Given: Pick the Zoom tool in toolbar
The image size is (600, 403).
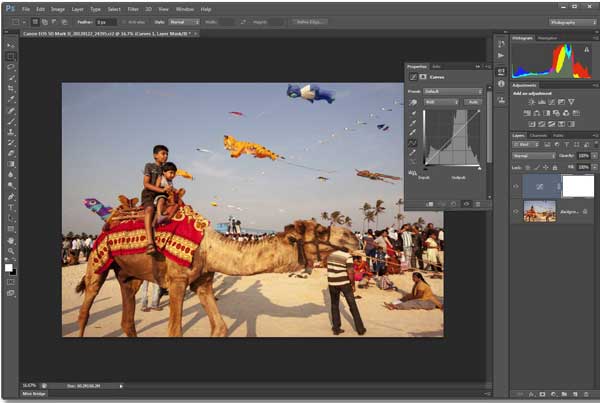Looking at the screenshot, I should coord(11,251).
